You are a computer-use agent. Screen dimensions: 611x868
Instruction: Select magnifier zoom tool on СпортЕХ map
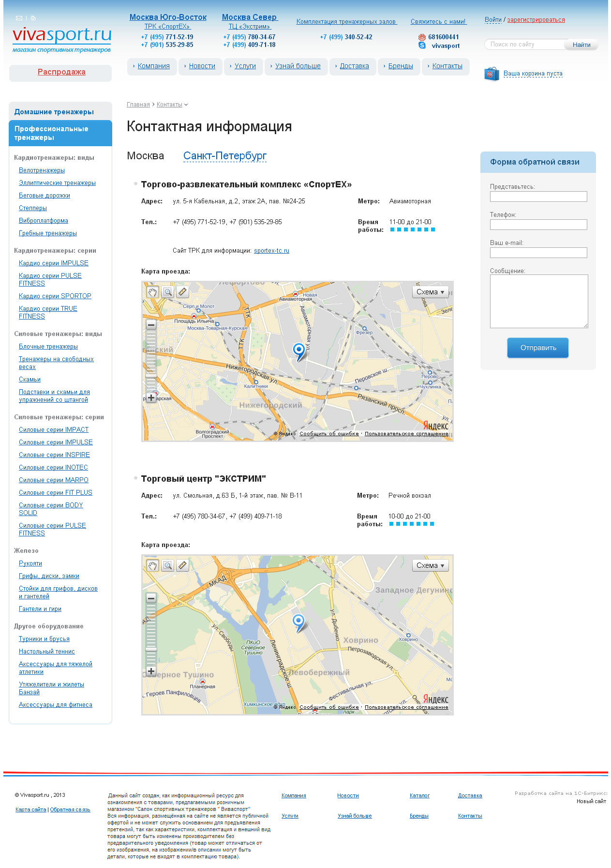pos(167,292)
